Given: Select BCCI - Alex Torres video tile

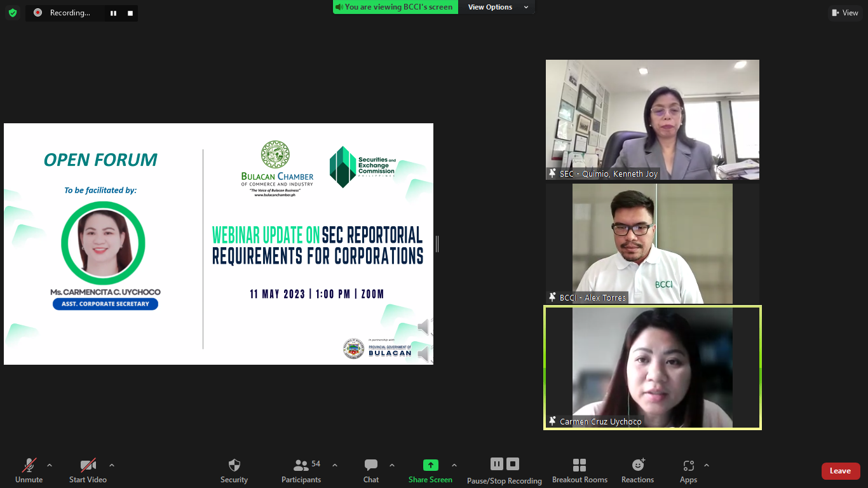Looking at the screenshot, I should (x=653, y=243).
